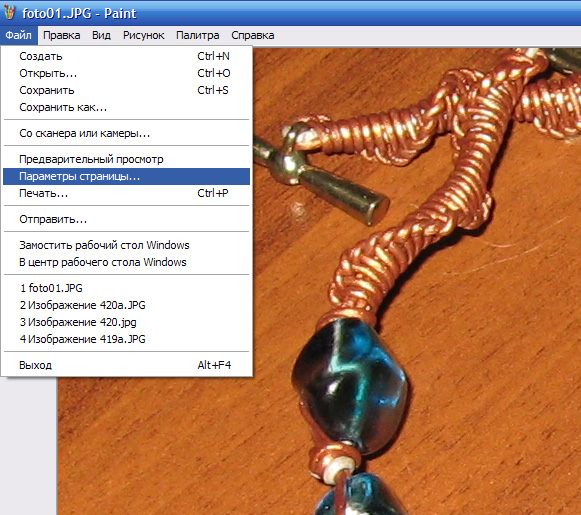The image size is (581, 515).
Task: Select Со сканера или камеры...
Action: click(x=126, y=133)
